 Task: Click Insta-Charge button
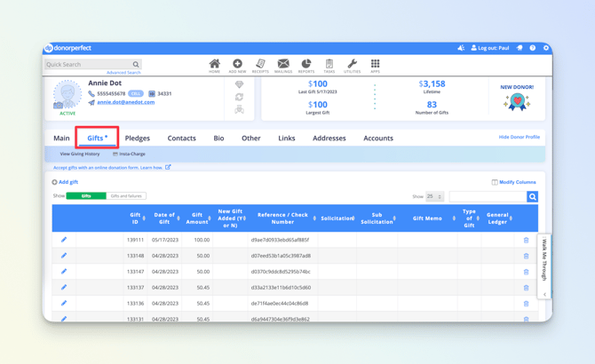pyautogui.click(x=129, y=154)
